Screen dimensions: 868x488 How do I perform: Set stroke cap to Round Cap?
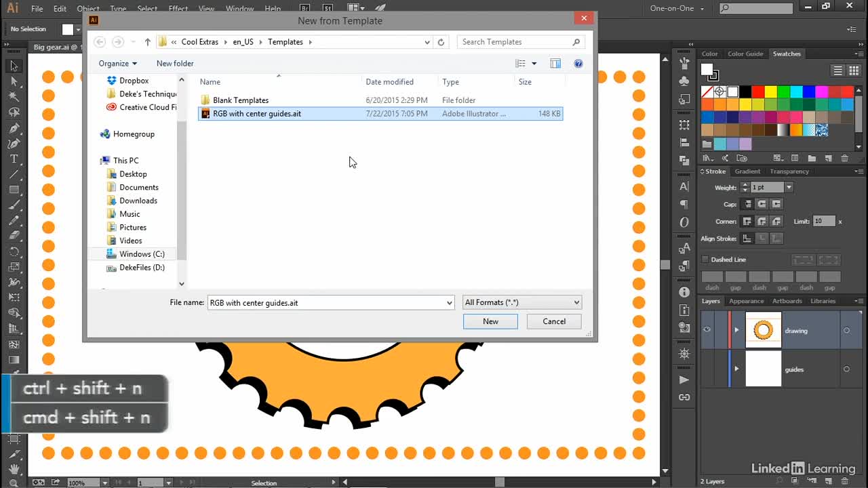click(762, 204)
